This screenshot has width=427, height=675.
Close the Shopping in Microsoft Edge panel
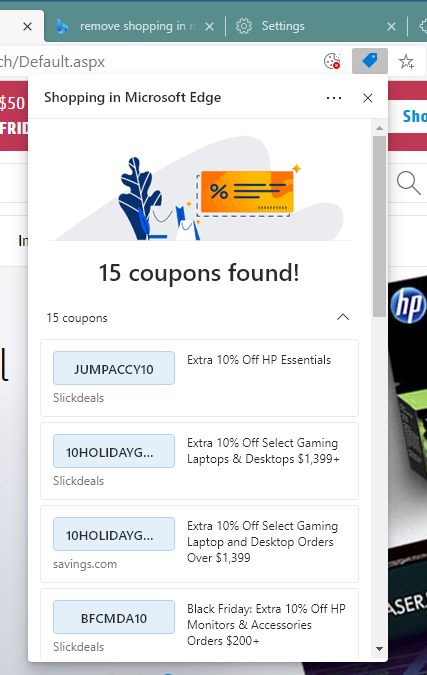pos(368,98)
